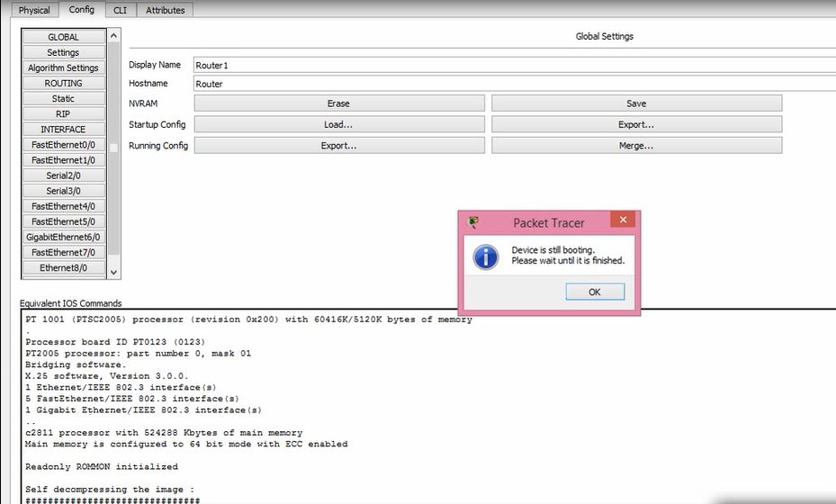This screenshot has width=836, height=504.
Task: Click the 'Self decompressing the image' line
Action: [110, 490]
